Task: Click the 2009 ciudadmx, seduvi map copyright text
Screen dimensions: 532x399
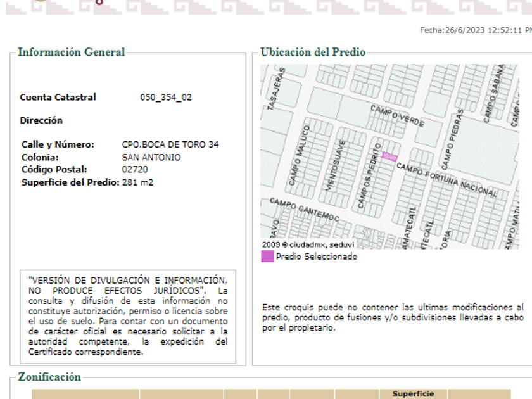Action: 308,244
